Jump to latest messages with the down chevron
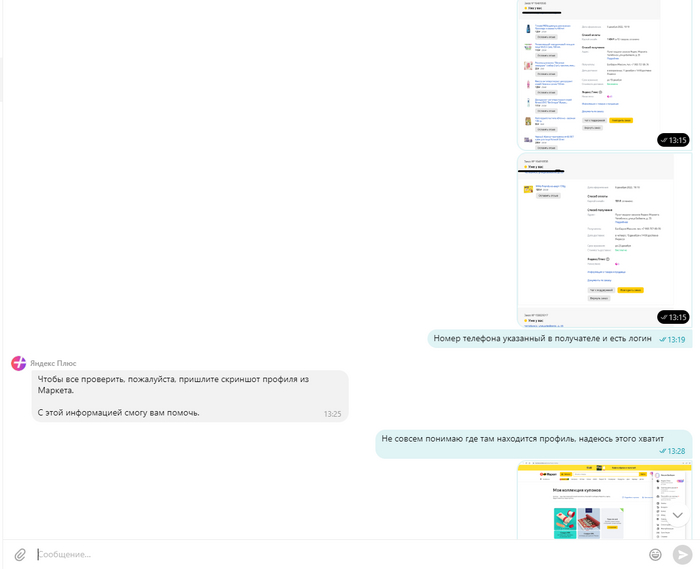This screenshot has height=569, width=700. 677,515
